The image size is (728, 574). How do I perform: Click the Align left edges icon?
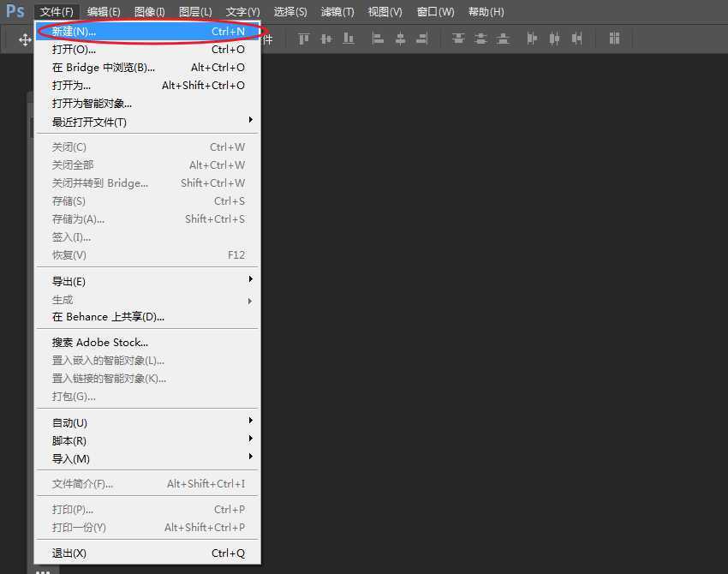coord(378,39)
